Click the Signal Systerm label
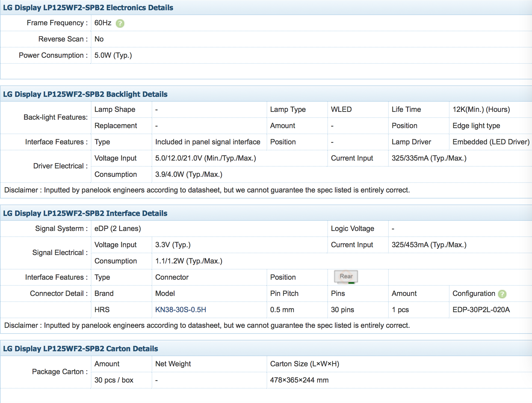 [x=61, y=229]
